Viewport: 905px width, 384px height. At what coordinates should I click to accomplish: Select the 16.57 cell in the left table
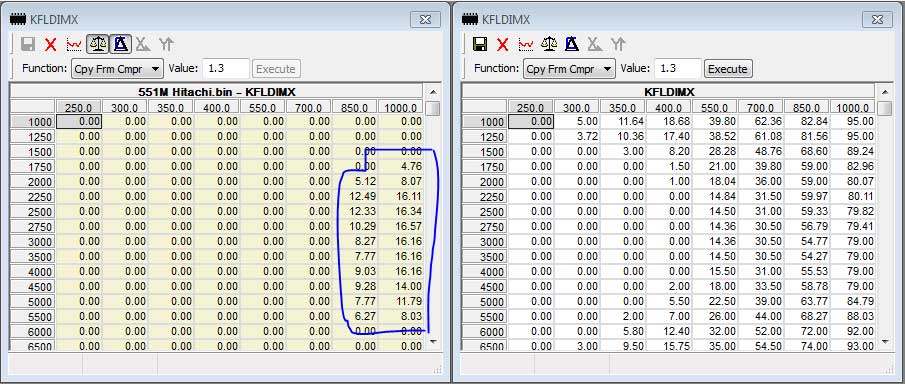pos(401,227)
